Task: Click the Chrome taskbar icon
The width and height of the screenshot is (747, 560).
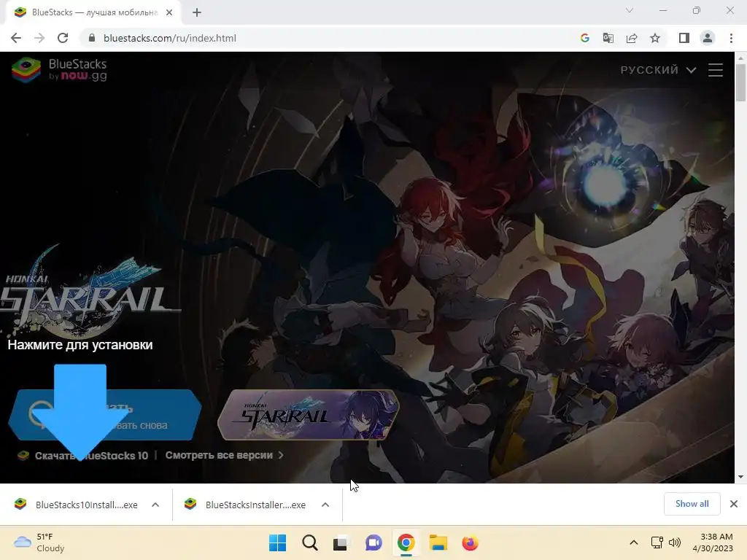Action: (x=406, y=542)
